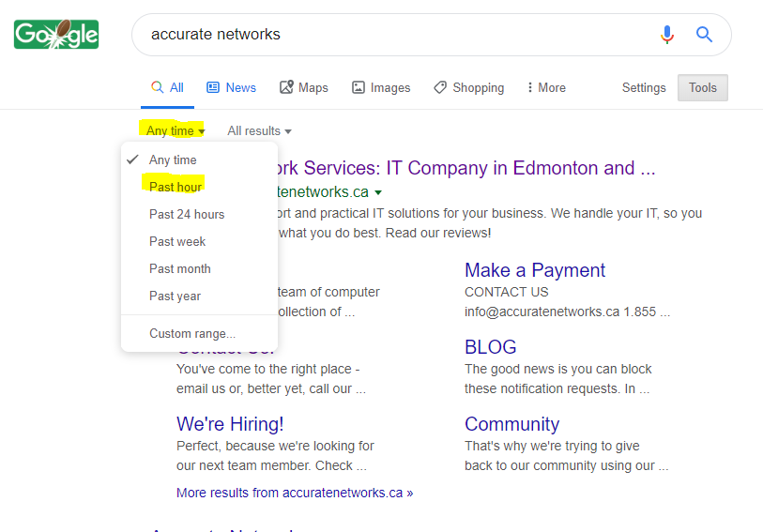The height and width of the screenshot is (532, 763).
Task: Open the More search categories menu
Action: tap(546, 87)
